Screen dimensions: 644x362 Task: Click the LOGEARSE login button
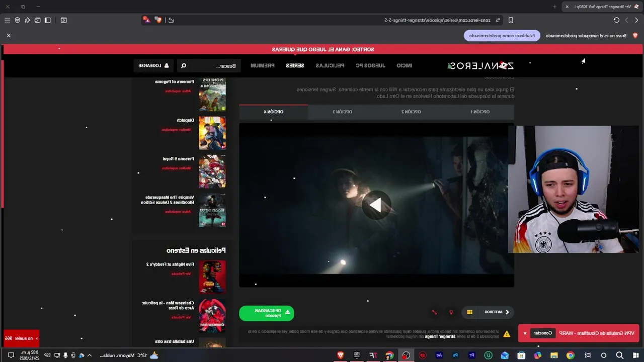154,65
